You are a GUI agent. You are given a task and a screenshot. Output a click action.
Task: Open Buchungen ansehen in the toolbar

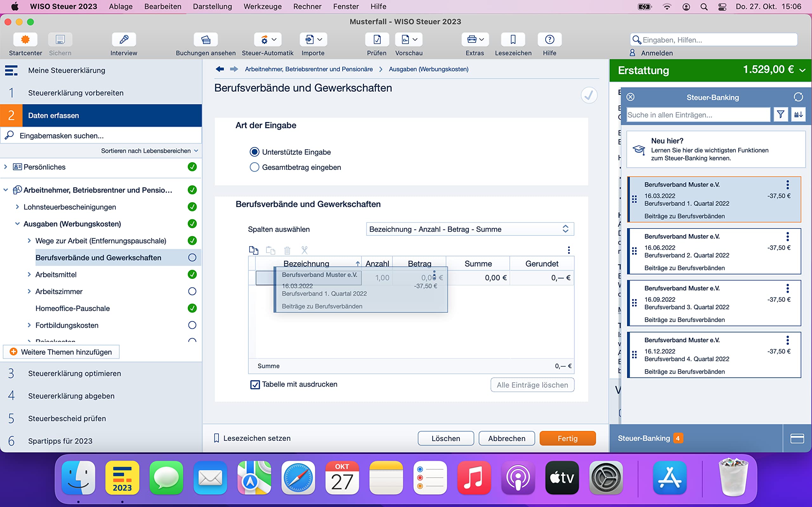[x=206, y=40]
